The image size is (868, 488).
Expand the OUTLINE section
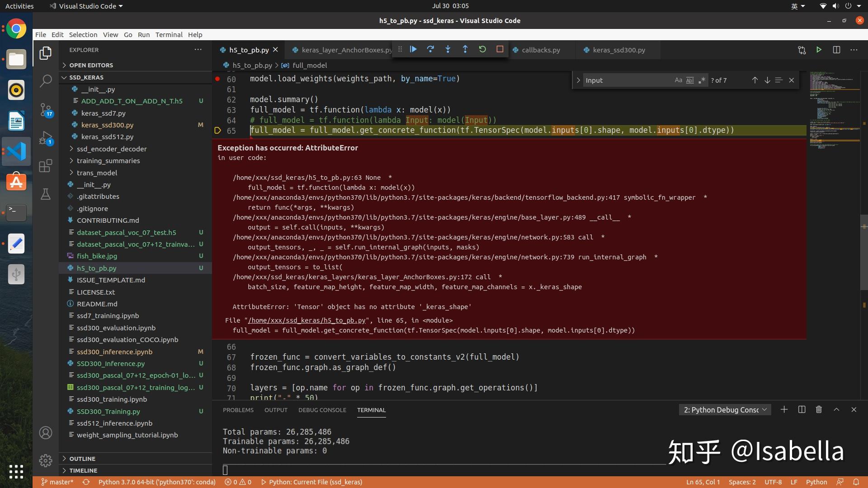(82, 458)
